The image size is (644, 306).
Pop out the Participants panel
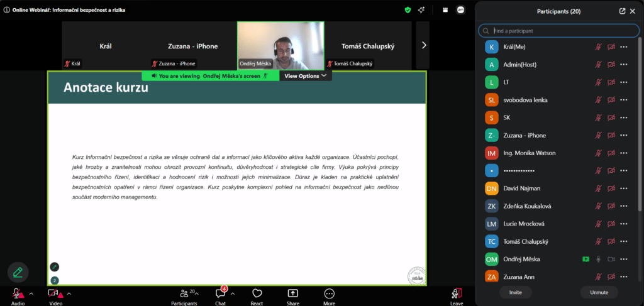pyautogui.click(x=622, y=11)
